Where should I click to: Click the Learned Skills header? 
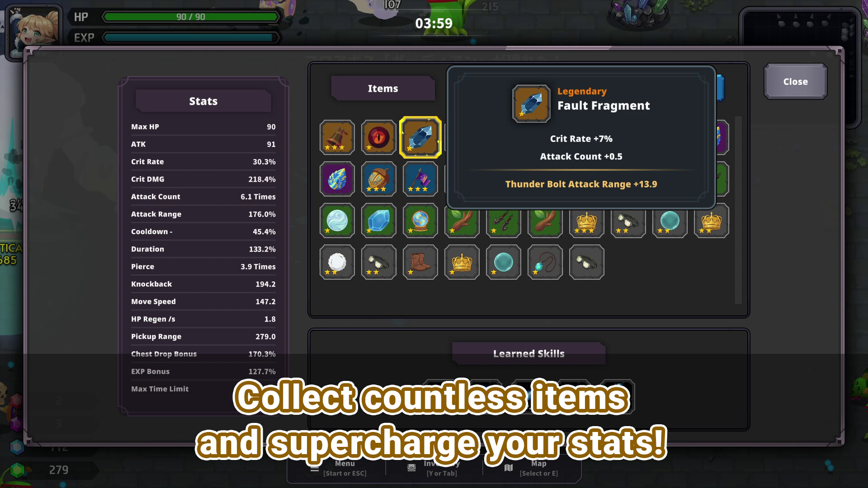[x=528, y=353]
